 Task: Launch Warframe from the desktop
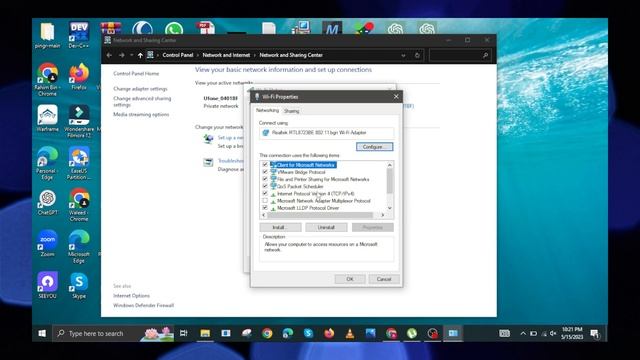click(x=47, y=118)
